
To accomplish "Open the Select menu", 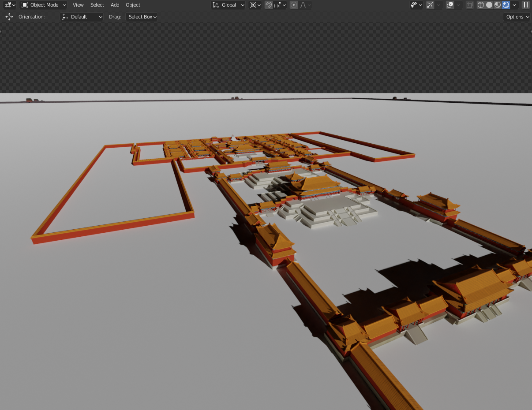I will pos(97,5).
